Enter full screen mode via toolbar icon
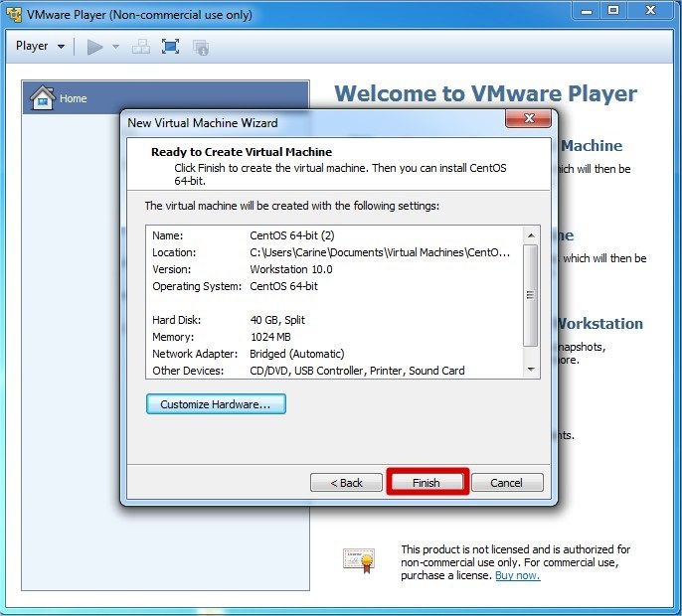Screen dimensions: 682x616 [170, 47]
